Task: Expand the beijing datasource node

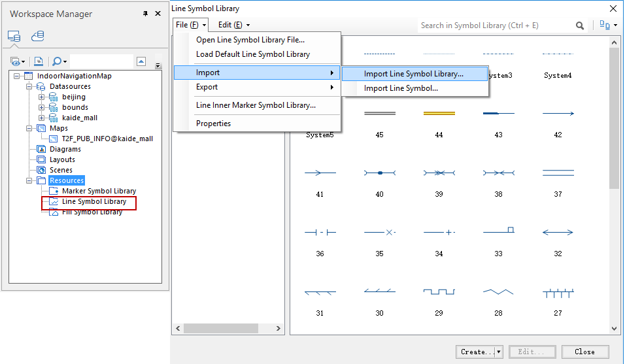Action: click(x=41, y=97)
